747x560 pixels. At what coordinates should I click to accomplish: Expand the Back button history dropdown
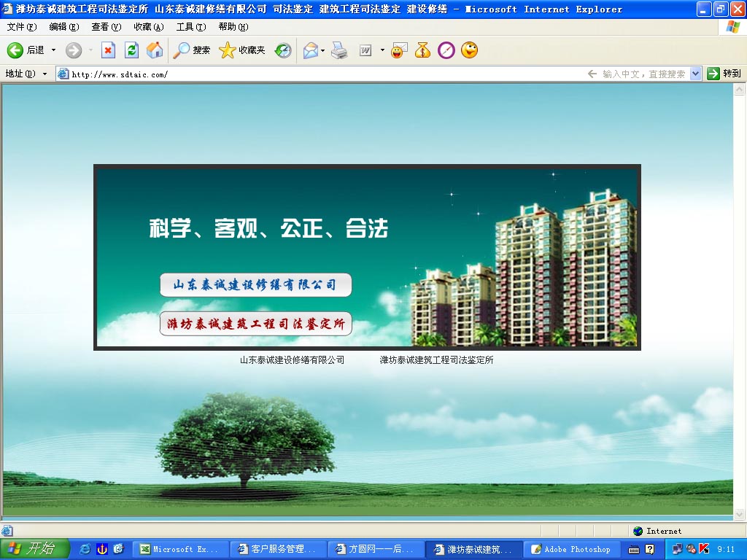click(53, 50)
